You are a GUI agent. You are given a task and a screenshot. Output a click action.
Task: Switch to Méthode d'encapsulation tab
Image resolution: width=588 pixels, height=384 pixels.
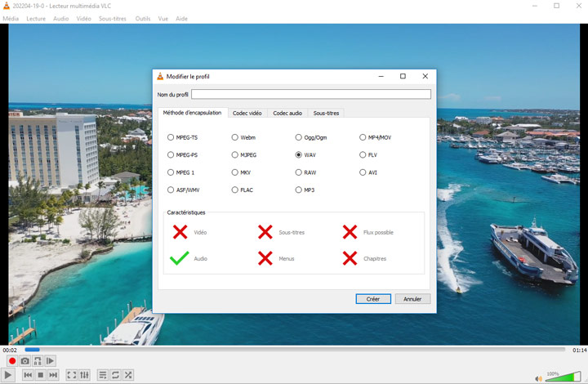tap(193, 113)
